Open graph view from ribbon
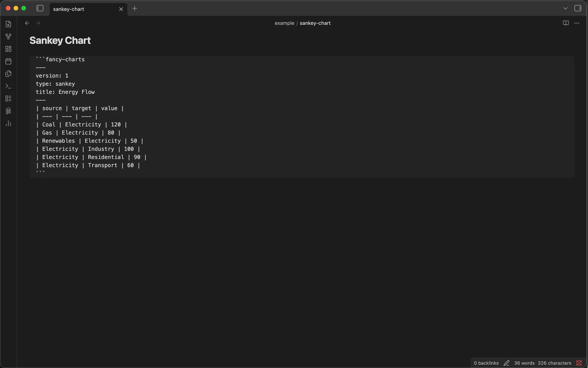This screenshot has height=368, width=588. [x=8, y=36]
